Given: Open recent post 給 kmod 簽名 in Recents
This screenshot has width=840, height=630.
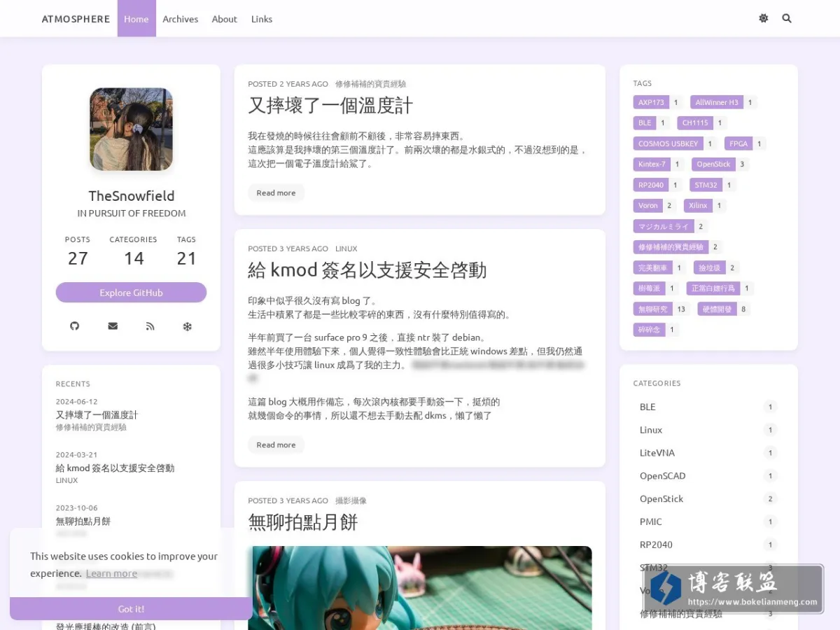Looking at the screenshot, I should pyautogui.click(x=115, y=468).
